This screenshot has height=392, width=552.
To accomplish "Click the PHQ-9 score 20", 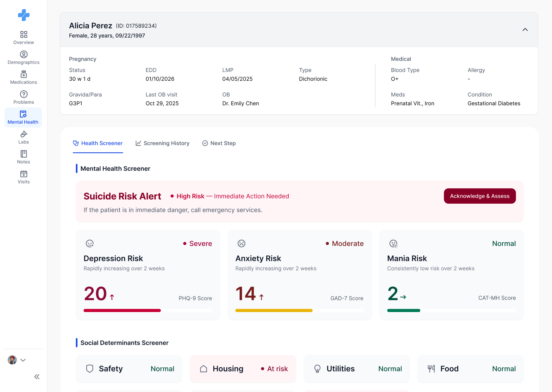I will [95, 294].
